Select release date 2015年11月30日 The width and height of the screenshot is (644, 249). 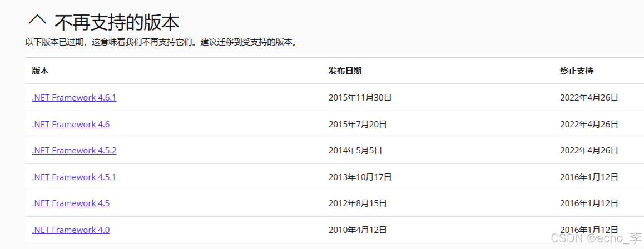point(360,98)
